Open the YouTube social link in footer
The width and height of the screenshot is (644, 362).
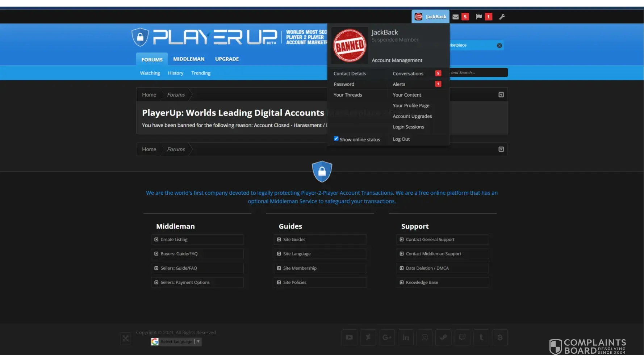(x=349, y=337)
